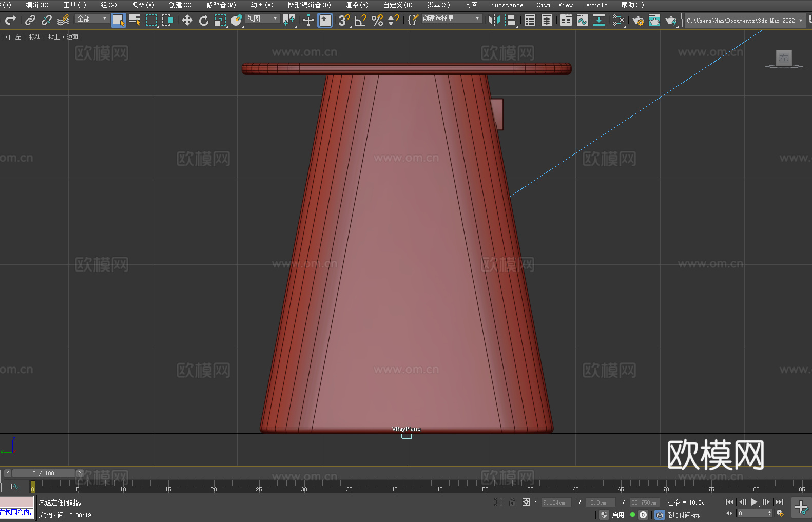Open the 视图 reference coordinate dropdown
The height and width of the screenshot is (522, 812).
click(262, 18)
